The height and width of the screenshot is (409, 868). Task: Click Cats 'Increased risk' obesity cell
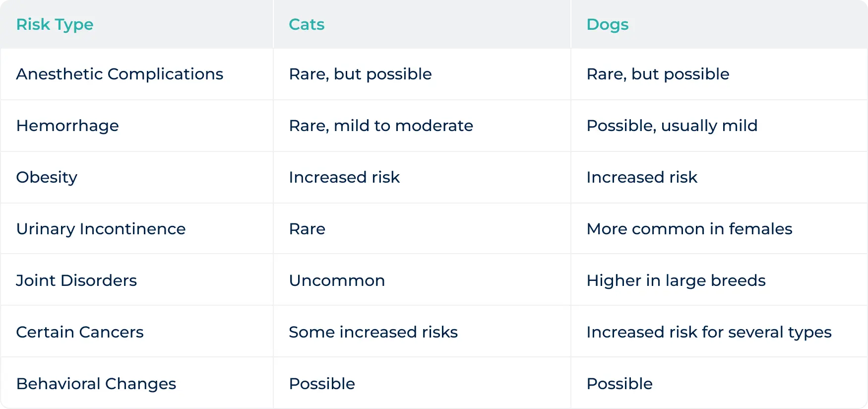[x=344, y=177]
